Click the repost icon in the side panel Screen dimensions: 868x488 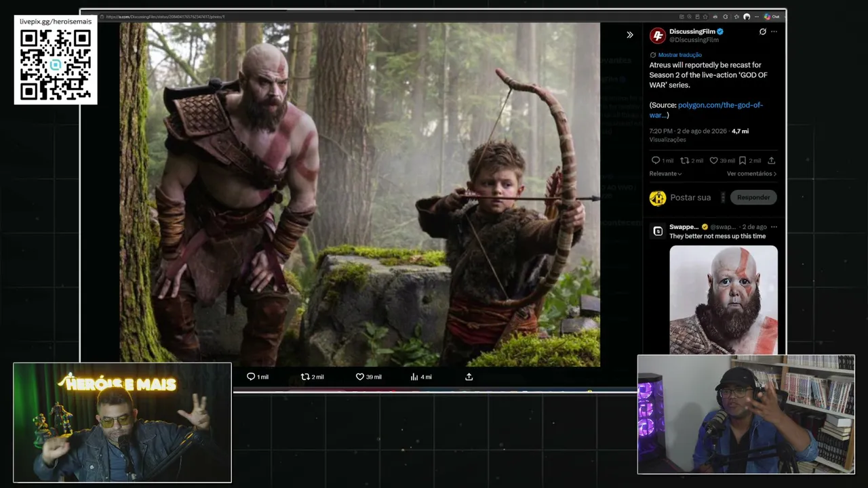pos(684,161)
